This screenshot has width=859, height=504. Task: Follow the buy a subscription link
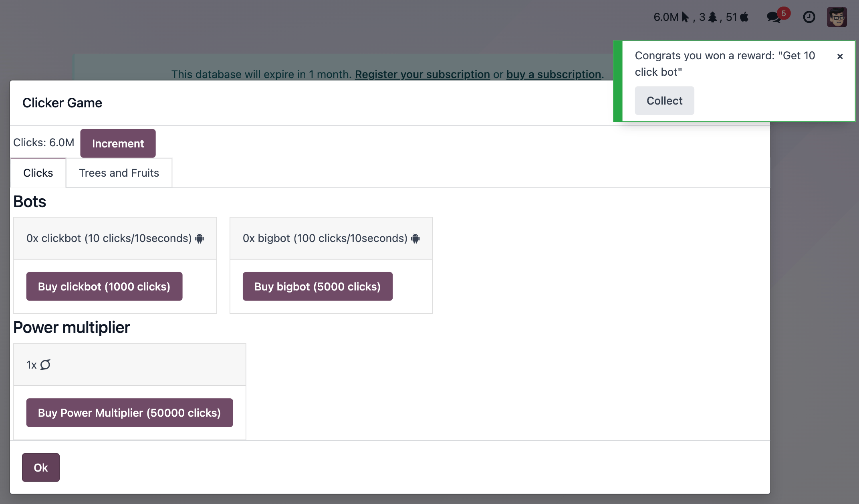554,74
